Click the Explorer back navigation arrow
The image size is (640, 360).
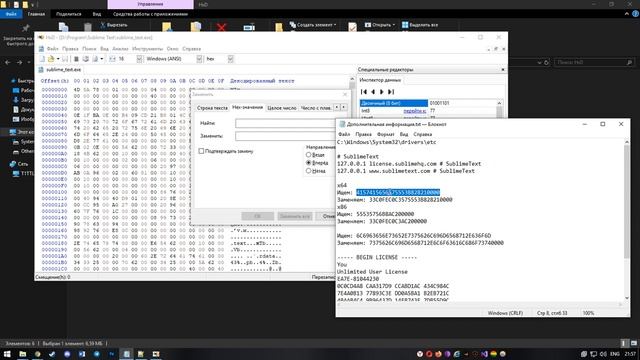pos(8,62)
